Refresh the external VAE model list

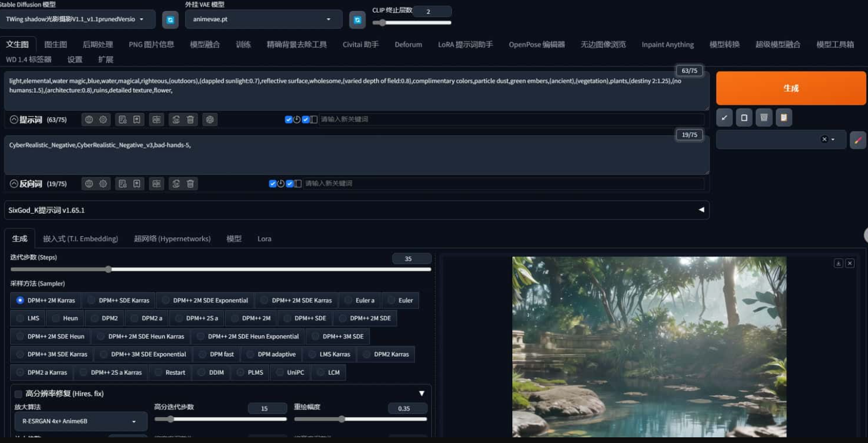click(x=357, y=19)
